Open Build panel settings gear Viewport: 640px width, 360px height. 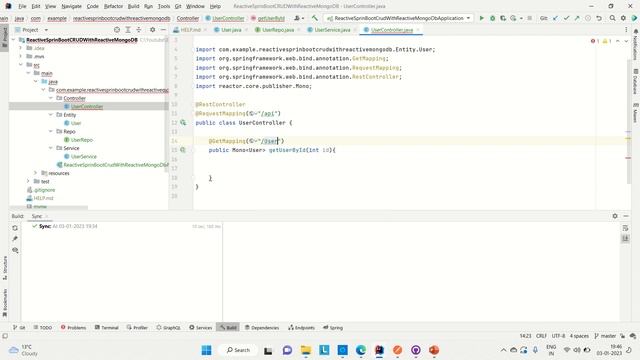click(615, 216)
